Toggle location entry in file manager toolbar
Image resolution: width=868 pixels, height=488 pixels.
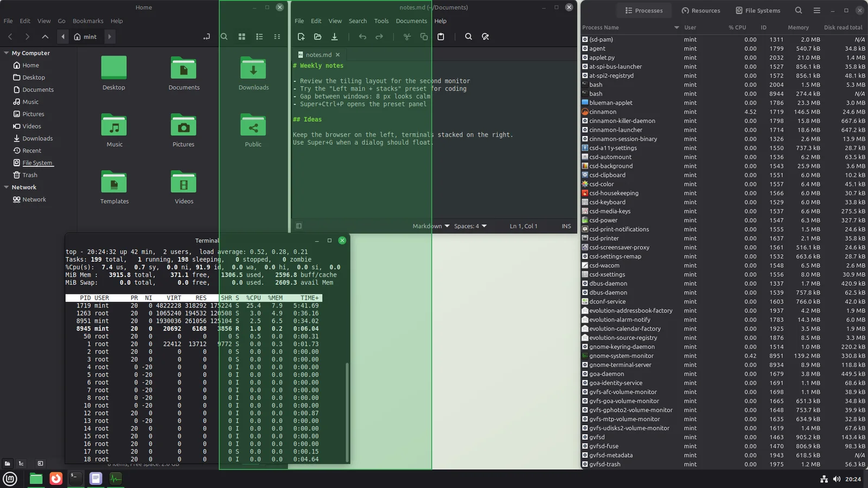coord(207,37)
